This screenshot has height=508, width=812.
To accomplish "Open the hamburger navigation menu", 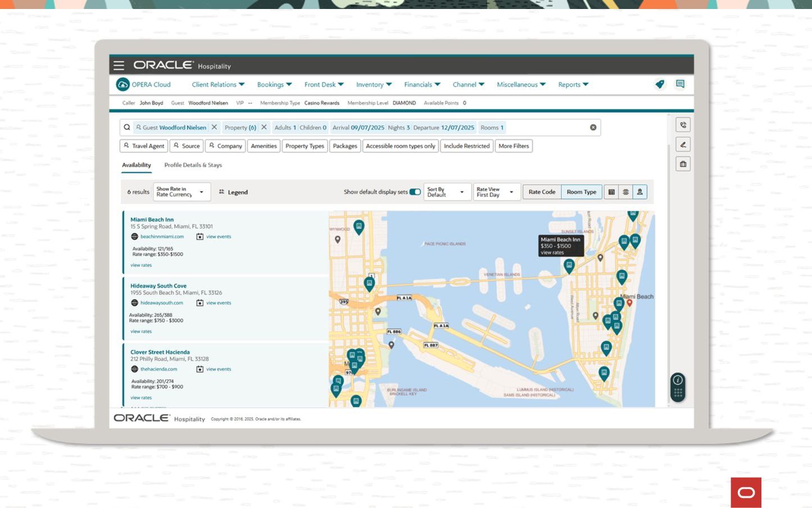I will click(x=119, y=66).
